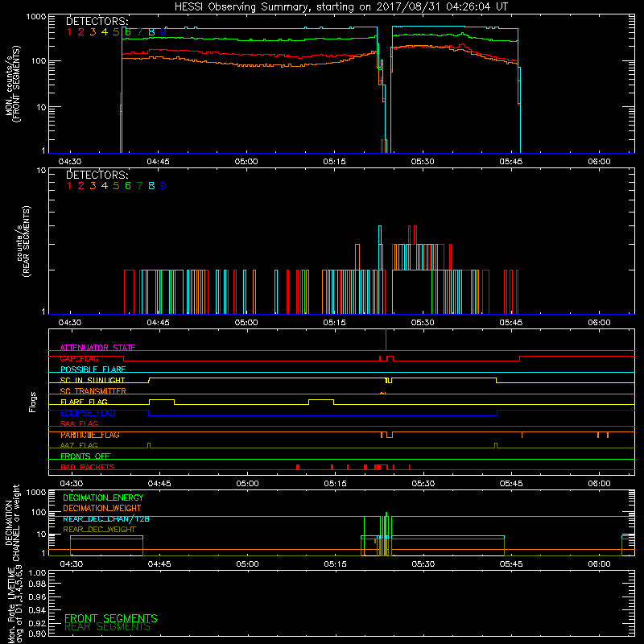
Task: Click the 100 y-axis tick label in the front-segments panel
Action: click(39, 61)
